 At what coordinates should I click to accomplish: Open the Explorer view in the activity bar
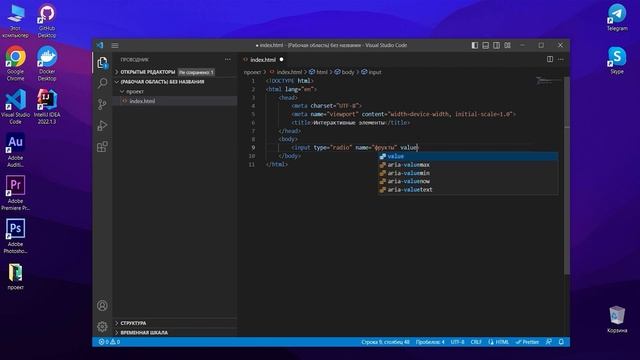102,62
